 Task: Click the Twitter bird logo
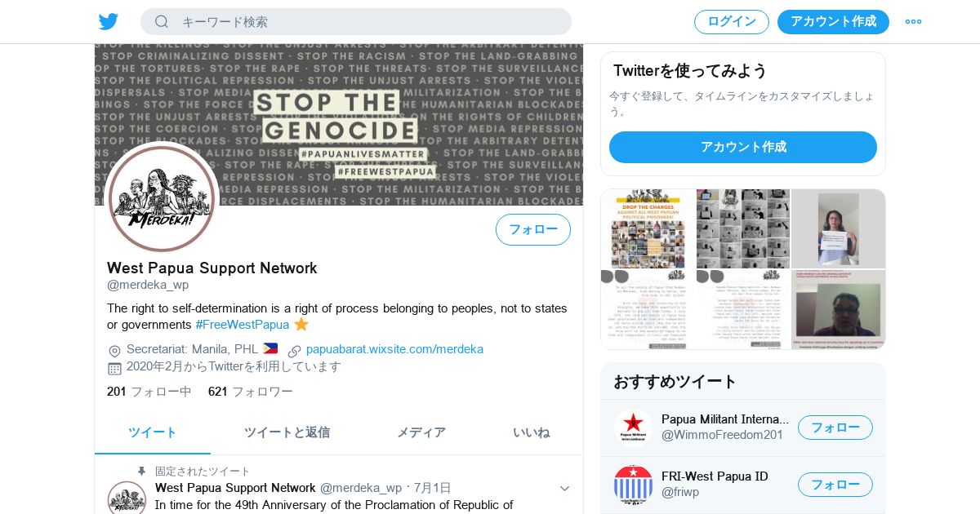tap(109, 22)
